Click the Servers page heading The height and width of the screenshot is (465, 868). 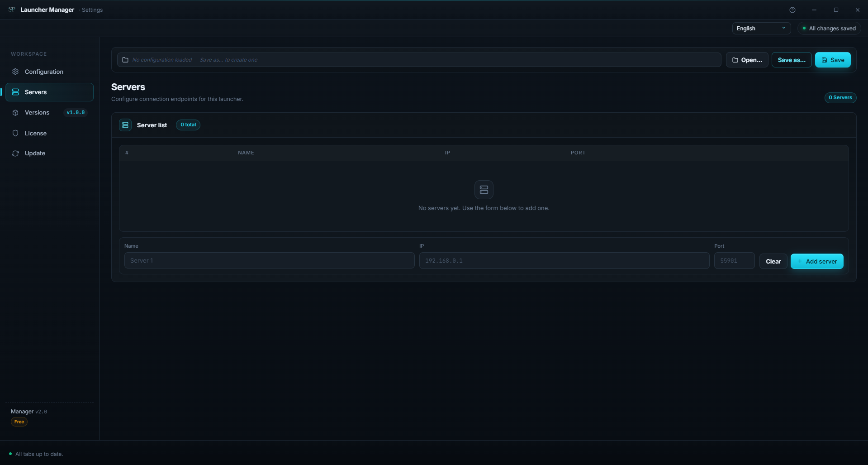click(x=128, y=87)
